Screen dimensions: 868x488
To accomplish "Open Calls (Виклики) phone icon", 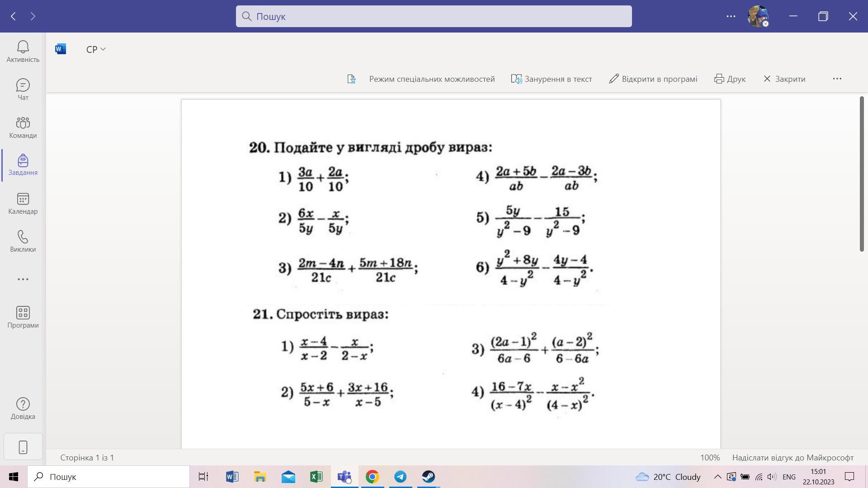I will pos(23,237).
